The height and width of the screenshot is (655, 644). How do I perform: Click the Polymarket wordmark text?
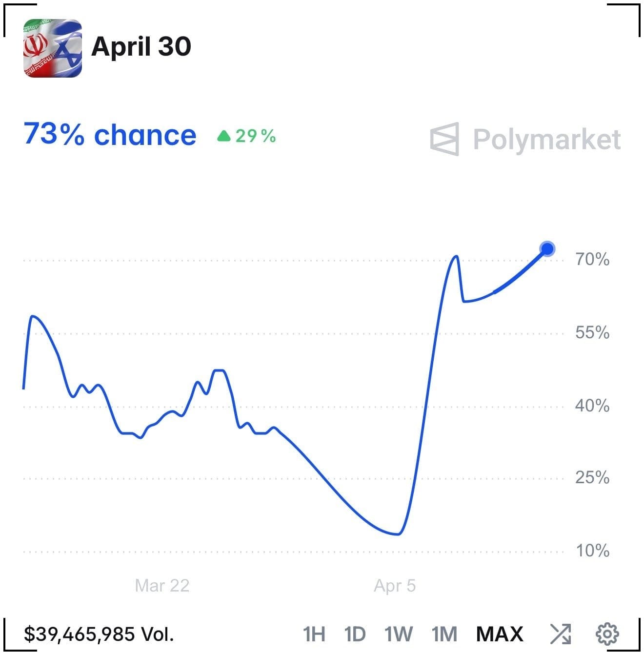547,140
